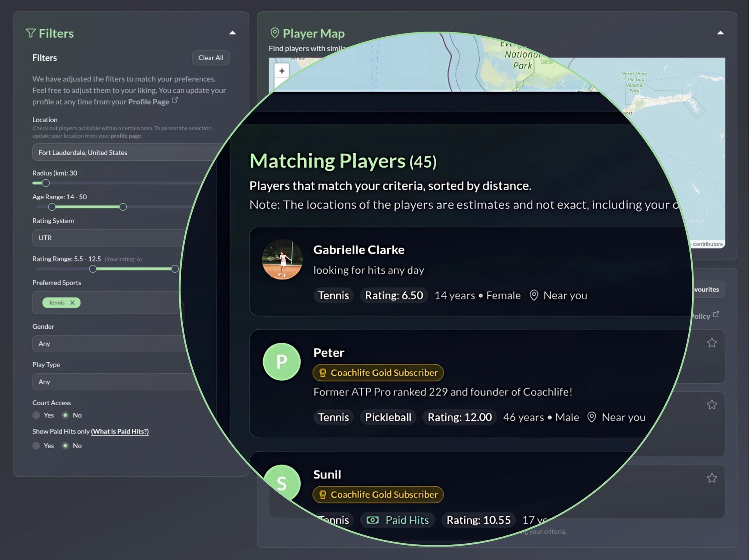Viewport: 750px width, 560px height.
Task: Zoom into the map using the plus button
Action: (281, 71)
